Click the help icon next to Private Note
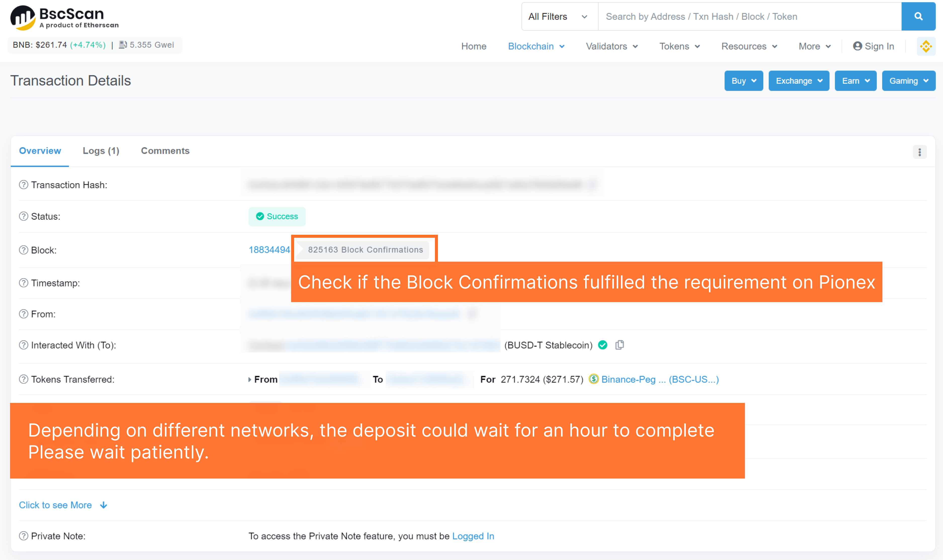This screenshot has height=560, width=943. pos(23,536)
